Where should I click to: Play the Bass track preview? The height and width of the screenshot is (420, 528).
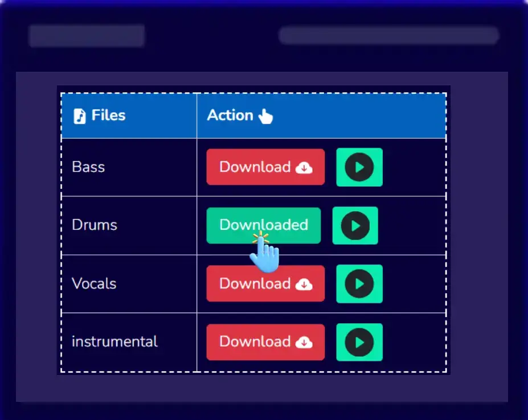tap(359, 167)
